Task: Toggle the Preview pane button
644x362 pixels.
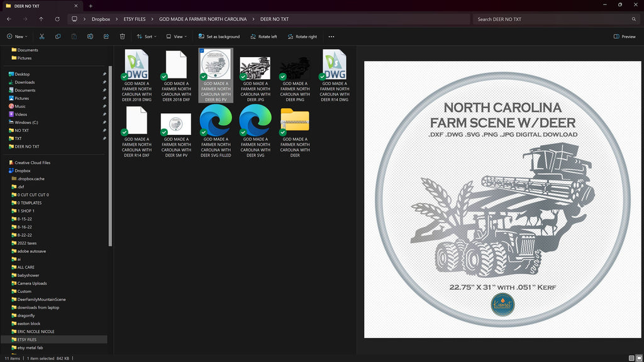Action: coord(625,36)
